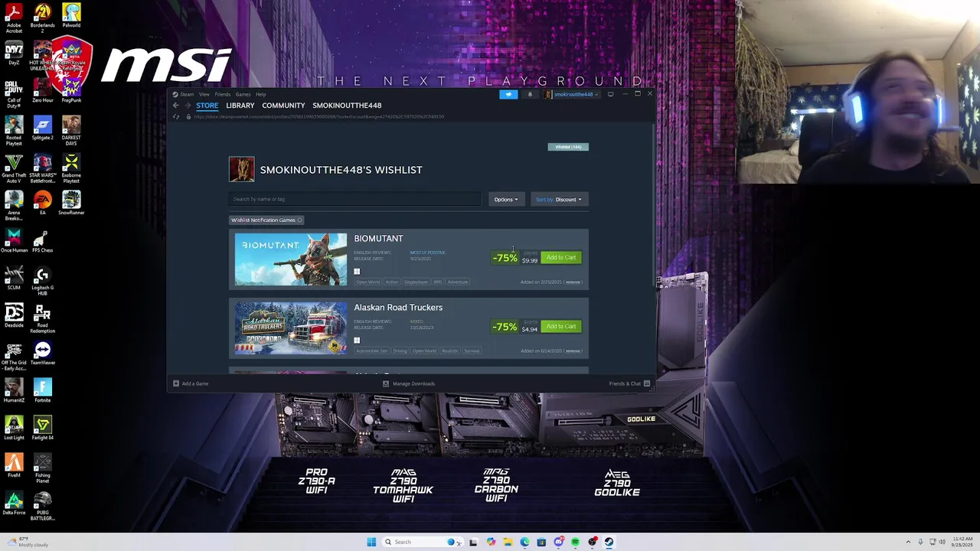Click the Open World tag on BIOMUTANT
Image resolution: width=980 pixels, height=551 pixels.
tap(368, 282)
